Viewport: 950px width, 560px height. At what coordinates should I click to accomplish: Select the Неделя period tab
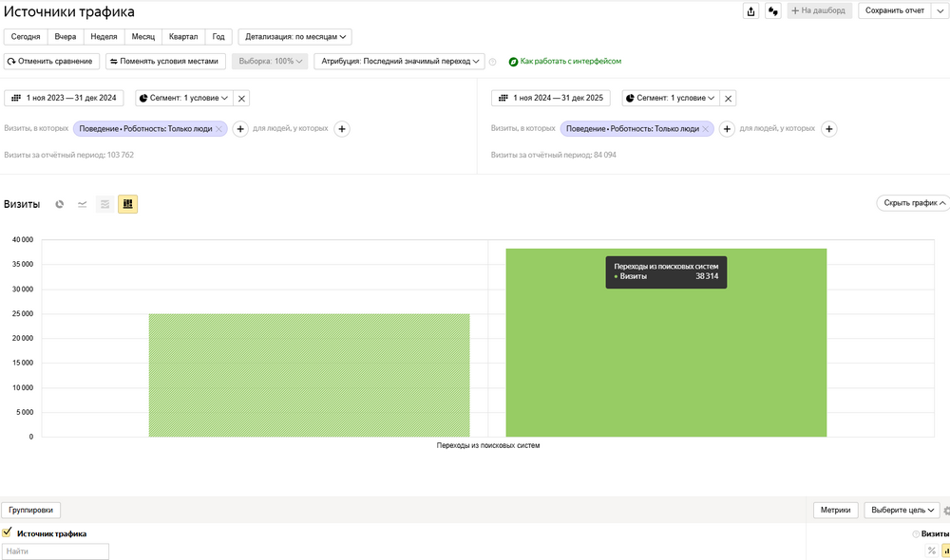pos(104,37)
